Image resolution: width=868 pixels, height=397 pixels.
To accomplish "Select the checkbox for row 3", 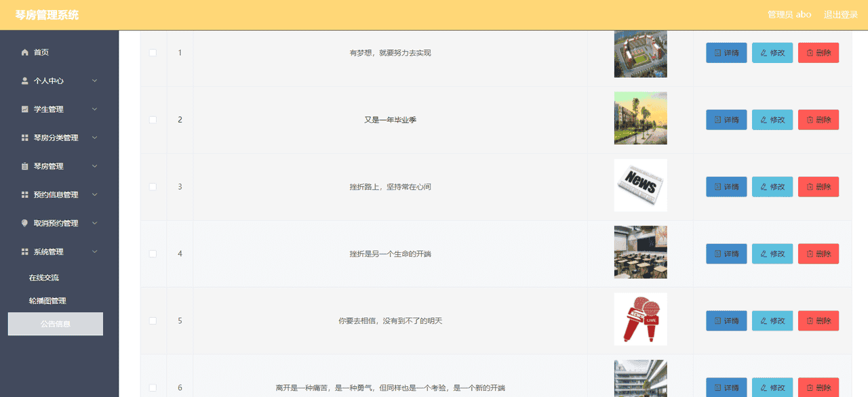I will tap(153, 186).
